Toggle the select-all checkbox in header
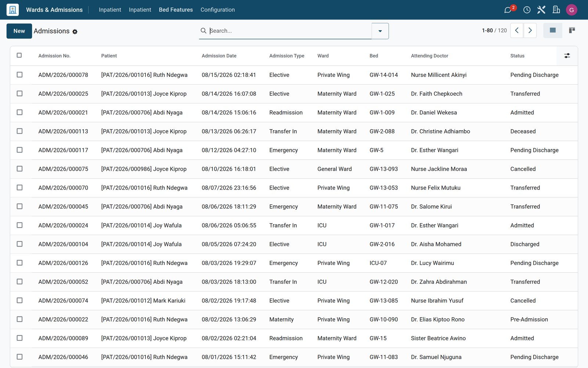The image size is (588, 368). point(19,55)
